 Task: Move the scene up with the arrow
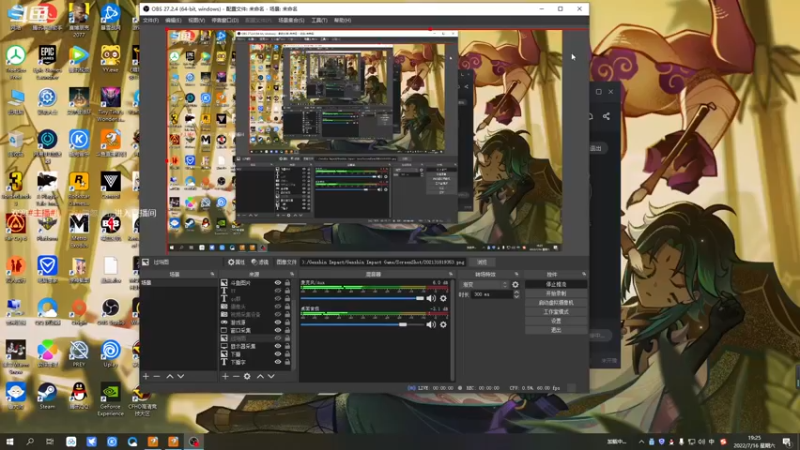170,377
